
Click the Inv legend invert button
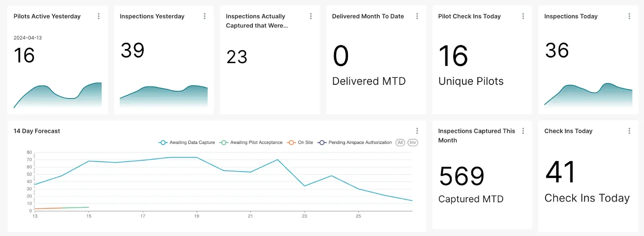tap(413, 142)
